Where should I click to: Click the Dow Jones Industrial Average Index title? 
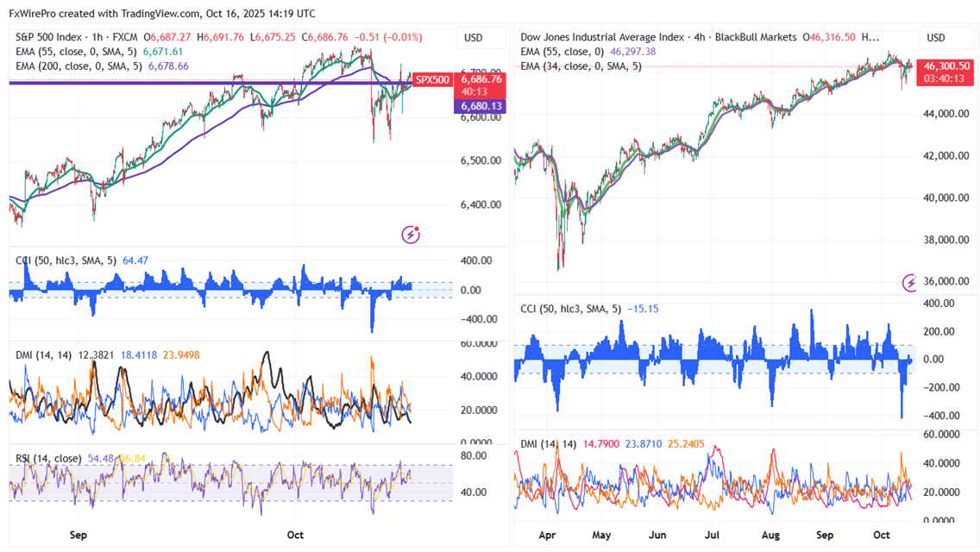click(602, 37)
